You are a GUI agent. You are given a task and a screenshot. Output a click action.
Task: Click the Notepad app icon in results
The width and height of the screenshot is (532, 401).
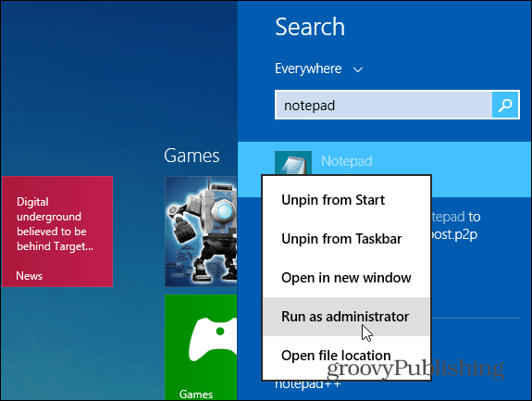[x=293, y=163]
